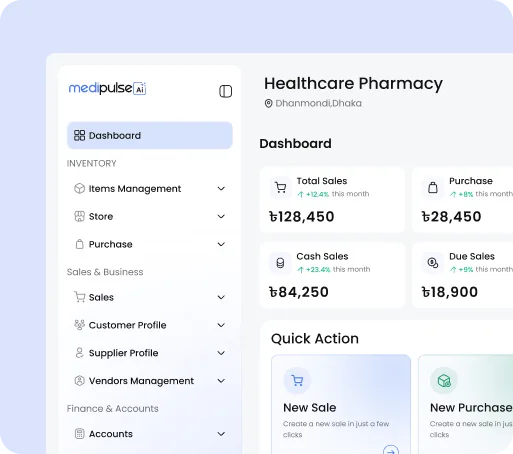Open the Dashboard menu item
The height and width of the screenshot is (454, 513).
(150, 135)
